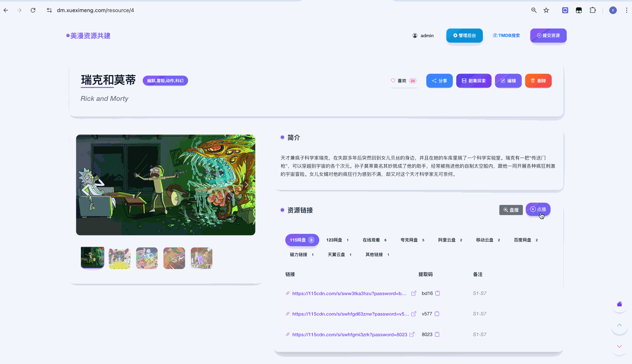Click the floating scroll-down arrow button
632x364 pixels.
point(619,346)
